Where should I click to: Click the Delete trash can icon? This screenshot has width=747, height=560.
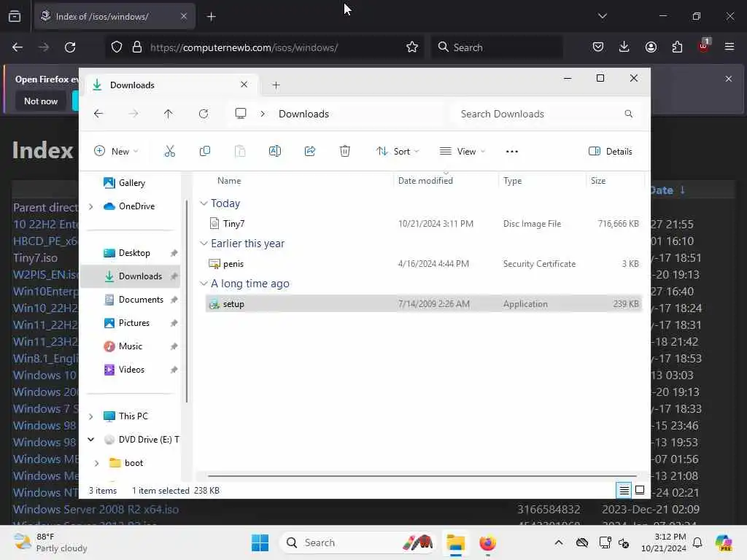(x=345, y=152)
